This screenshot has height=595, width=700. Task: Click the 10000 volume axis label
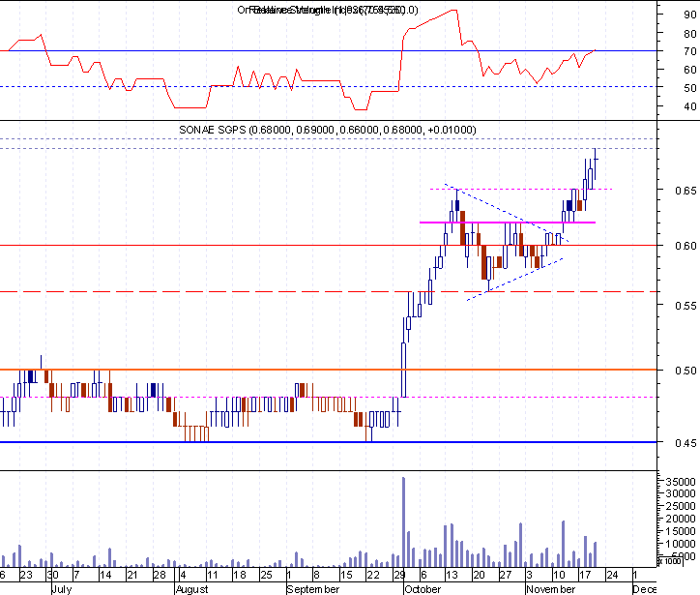(681, 544)
